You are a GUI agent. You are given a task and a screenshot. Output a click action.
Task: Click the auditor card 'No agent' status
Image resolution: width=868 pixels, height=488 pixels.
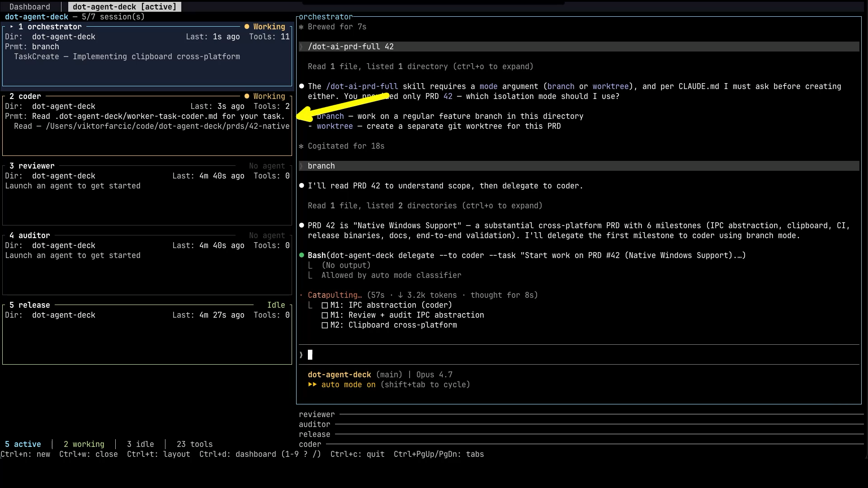267,235
